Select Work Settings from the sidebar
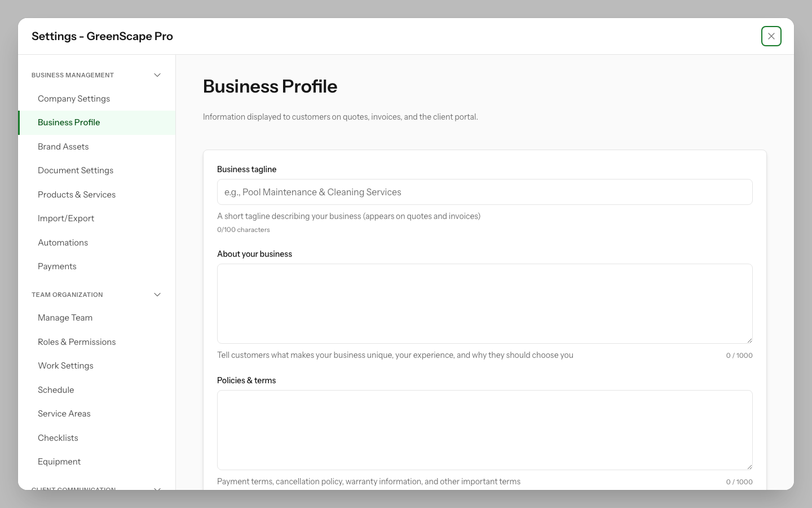This screenshot has width=812, height=508. coord(65,366)
